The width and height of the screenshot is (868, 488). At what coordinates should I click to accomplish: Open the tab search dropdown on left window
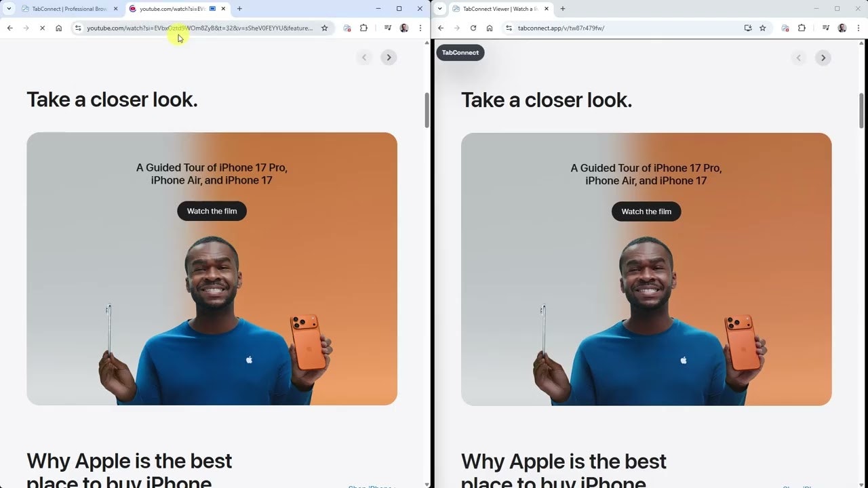(9, 9)
